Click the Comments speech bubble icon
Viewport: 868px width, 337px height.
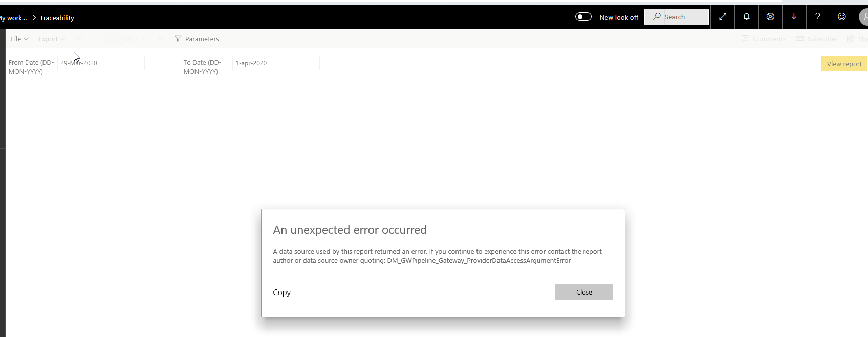745,39
